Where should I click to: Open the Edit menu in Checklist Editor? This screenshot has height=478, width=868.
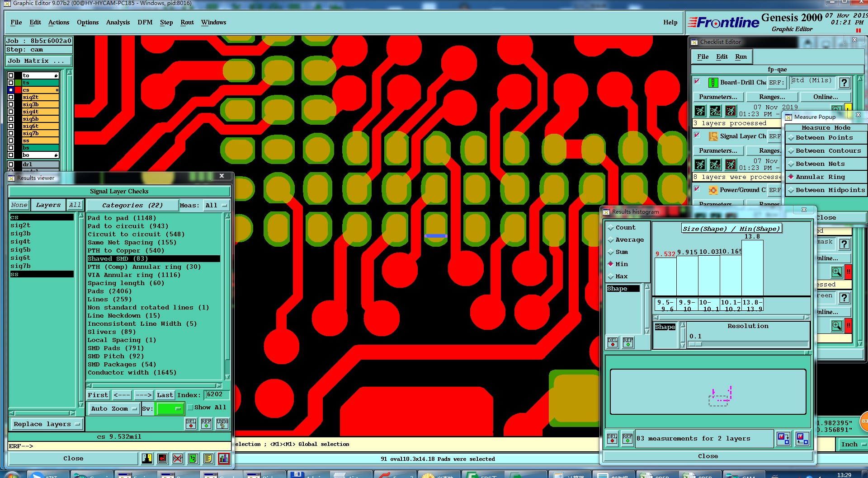[722, 56]
